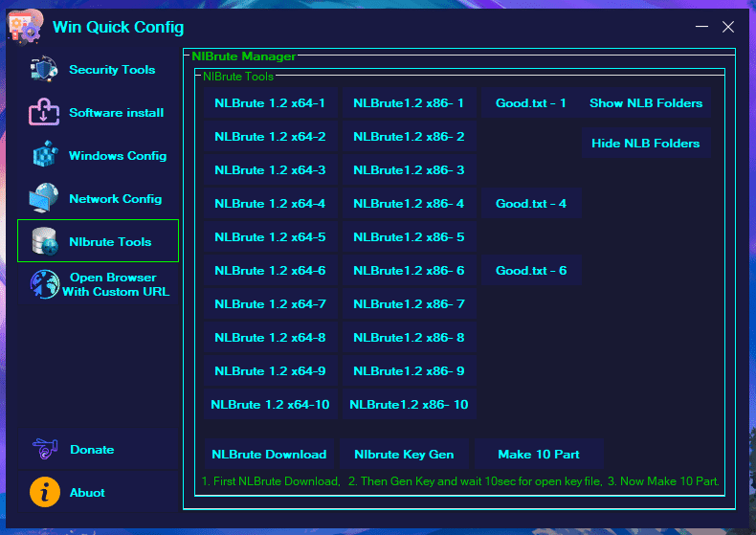
Task: Minimize the Win Quick Config window
Action: click(701, 27)
